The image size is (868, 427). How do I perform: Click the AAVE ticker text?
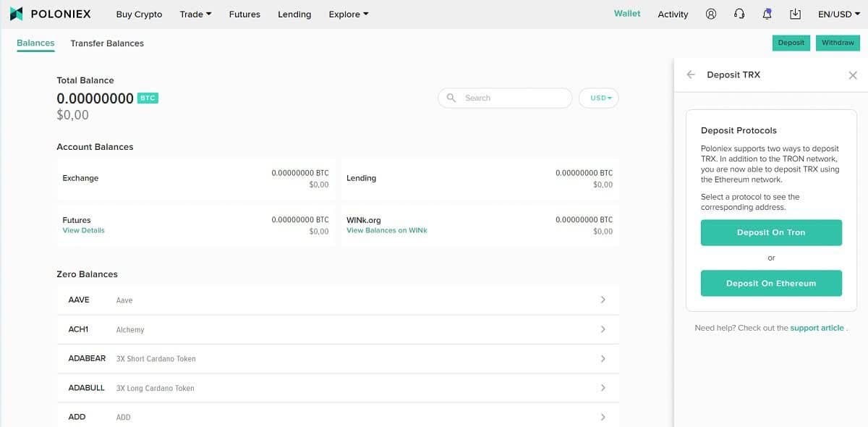click(79, 300)
